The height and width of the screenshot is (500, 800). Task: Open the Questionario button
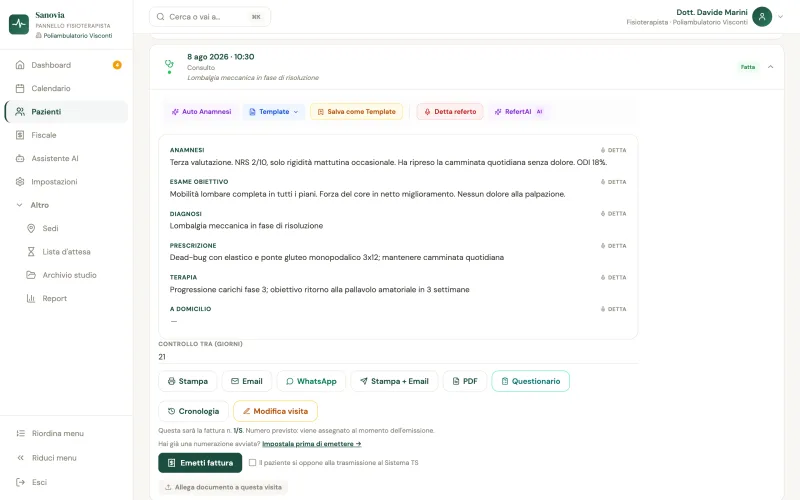pos(531,381)
